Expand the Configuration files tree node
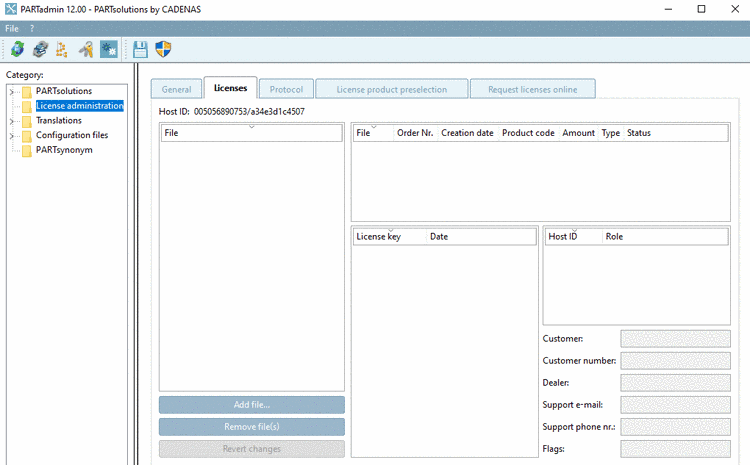The image size is (750, 465). tap(11, 136)
